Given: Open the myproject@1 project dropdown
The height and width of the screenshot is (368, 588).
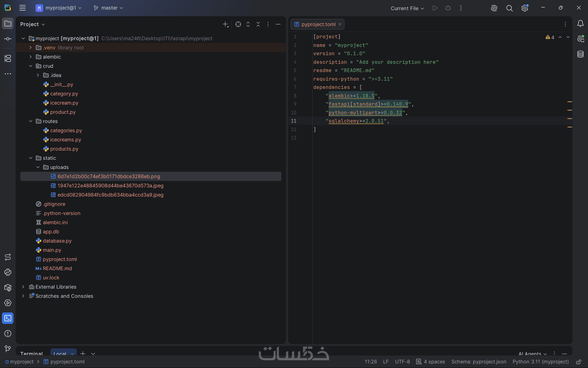Looking at the screenshot, I should coord(59,8).
